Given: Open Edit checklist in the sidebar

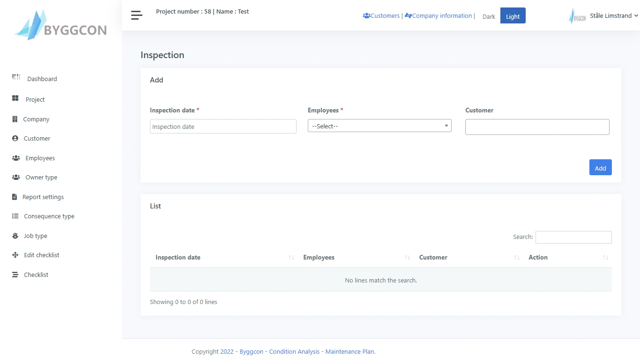Looking at the screenshot, I should pos(42,255).
